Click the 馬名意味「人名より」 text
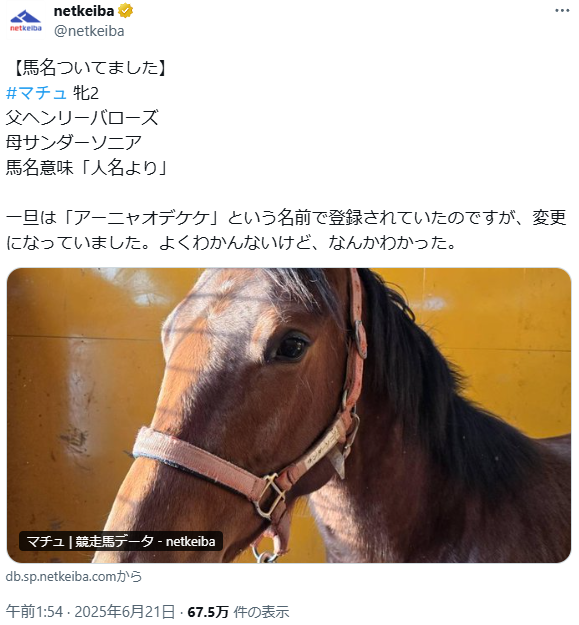This screenshot has height=625, width=579. point(88,167)
